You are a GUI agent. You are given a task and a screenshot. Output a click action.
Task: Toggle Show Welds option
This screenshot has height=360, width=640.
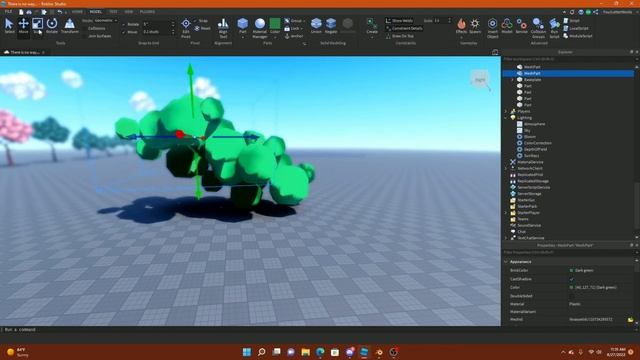[399, 20]
